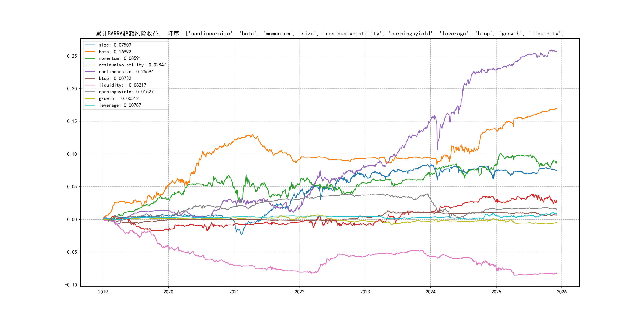Click the 2021 x-axis tick label

[234, 292]
